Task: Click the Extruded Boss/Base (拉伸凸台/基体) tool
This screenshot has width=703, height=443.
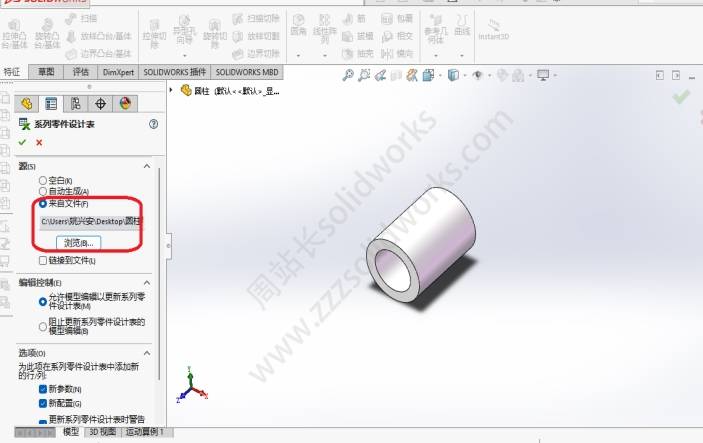Action: point(14,34)
